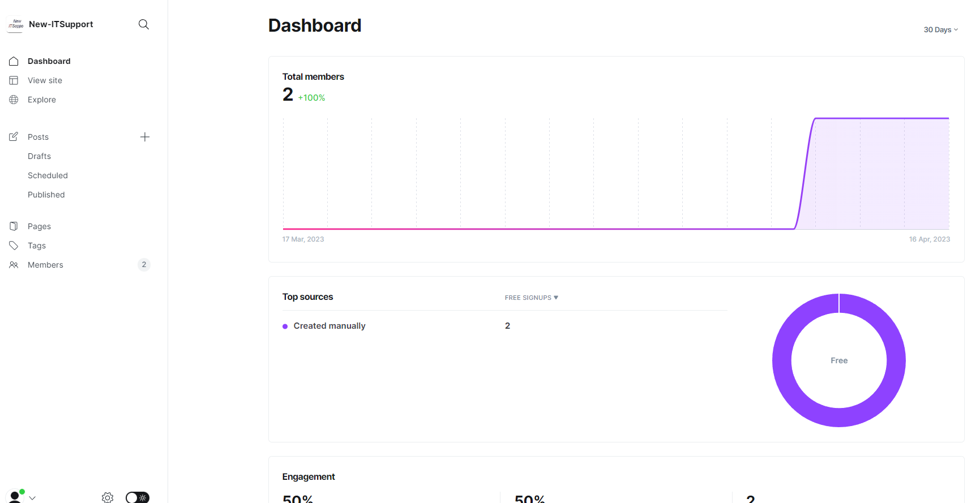This screenshot has height=503, width=980.
Task: Click the members count badge
Action: [144, 265]
